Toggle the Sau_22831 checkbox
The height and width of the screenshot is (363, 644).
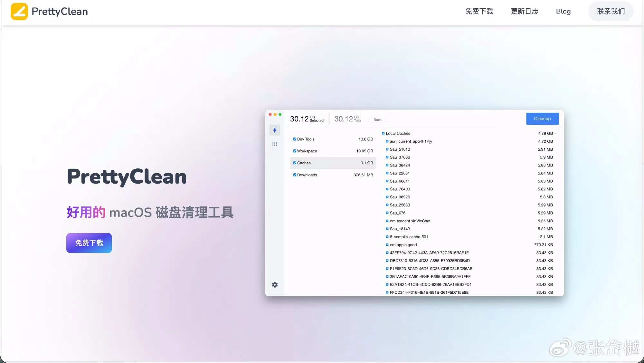coord(387,173)
